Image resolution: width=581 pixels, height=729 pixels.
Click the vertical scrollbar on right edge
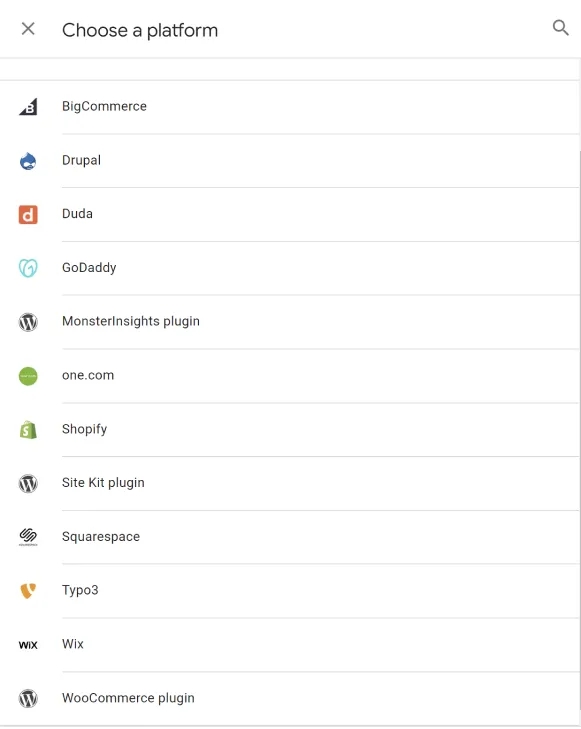580,437
